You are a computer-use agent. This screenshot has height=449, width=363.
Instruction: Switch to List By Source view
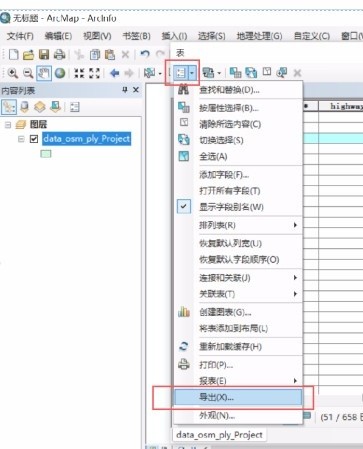pyautogui.click(x=25, y=107)
